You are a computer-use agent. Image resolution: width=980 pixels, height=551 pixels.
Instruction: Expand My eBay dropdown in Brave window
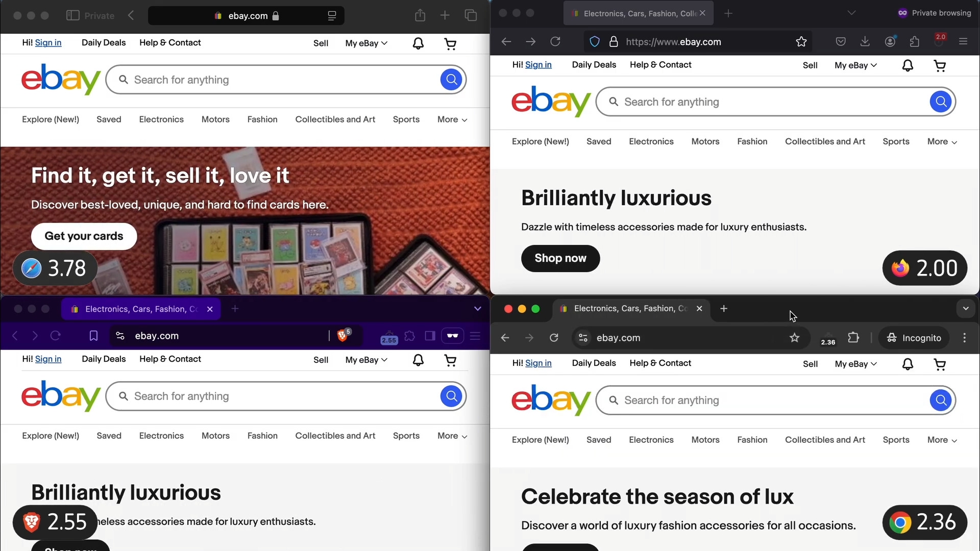click(366, 360)
